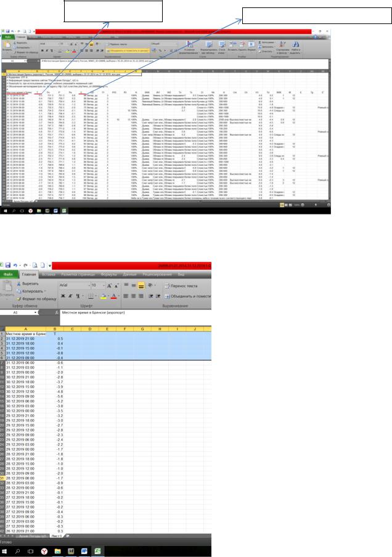This screenshot has width=392, height=557.
Task: Open Рецензирование tab in lower window
Action: pyautogui.click(x=157, y=274)
